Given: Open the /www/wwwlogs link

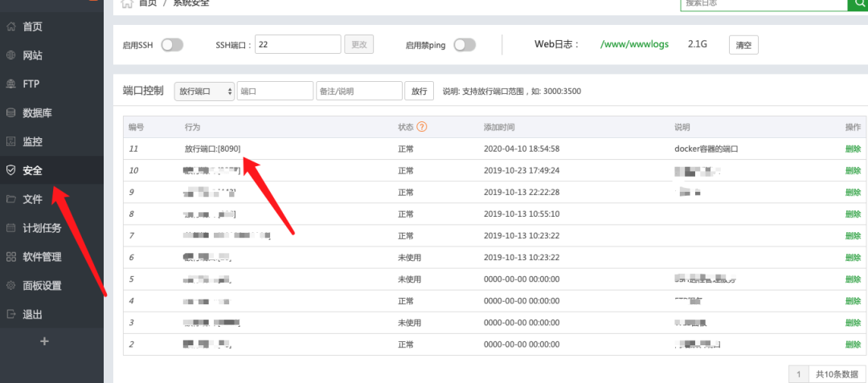Looking at the screenshot, I should click(x=634, y=44).
